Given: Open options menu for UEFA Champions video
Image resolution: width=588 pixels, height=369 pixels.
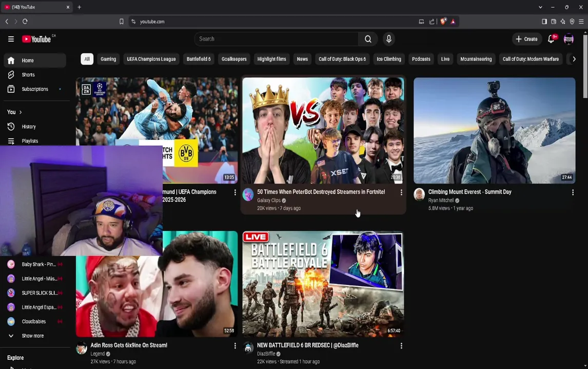Looking at the screenshot, I should [x=235, y=192].
